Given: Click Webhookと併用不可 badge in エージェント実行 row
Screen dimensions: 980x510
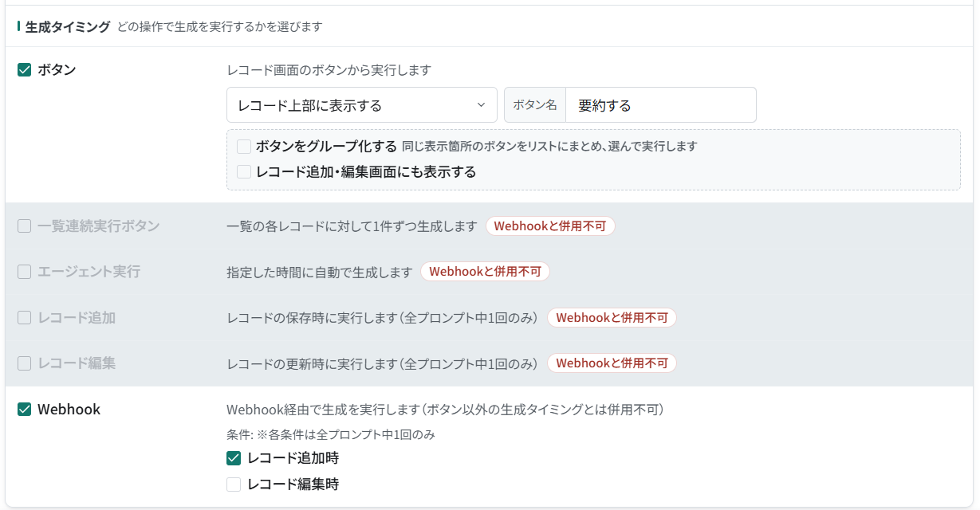Looking at the screenshot, I should [x=485, y=272].
